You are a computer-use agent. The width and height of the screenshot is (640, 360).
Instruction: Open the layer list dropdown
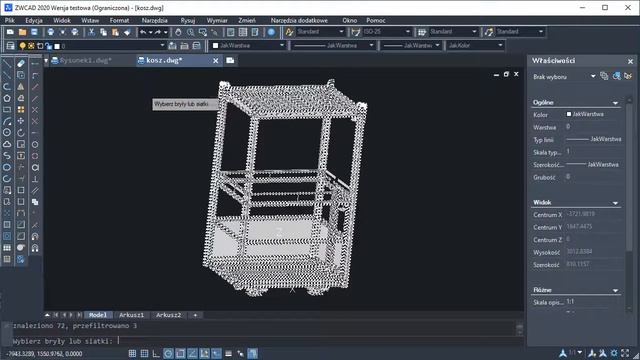(x=162, y=46)
